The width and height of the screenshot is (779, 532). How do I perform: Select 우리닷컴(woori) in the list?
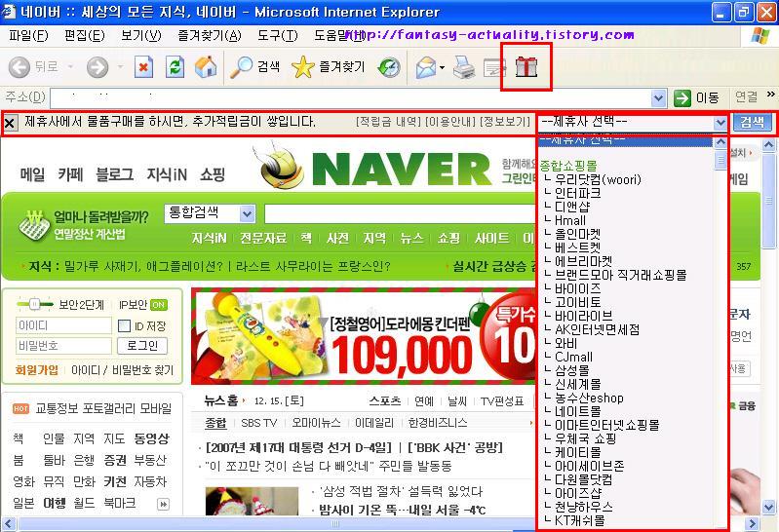tap(598, 179)
